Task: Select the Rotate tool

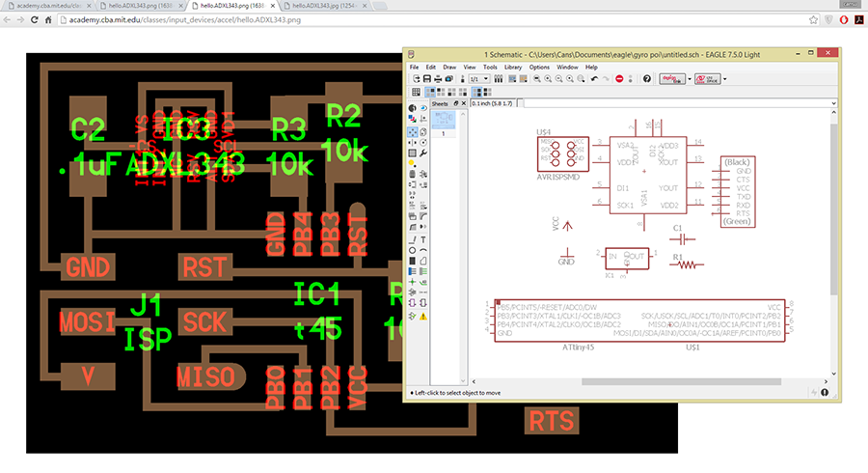Action: click(x=423, y=142)
